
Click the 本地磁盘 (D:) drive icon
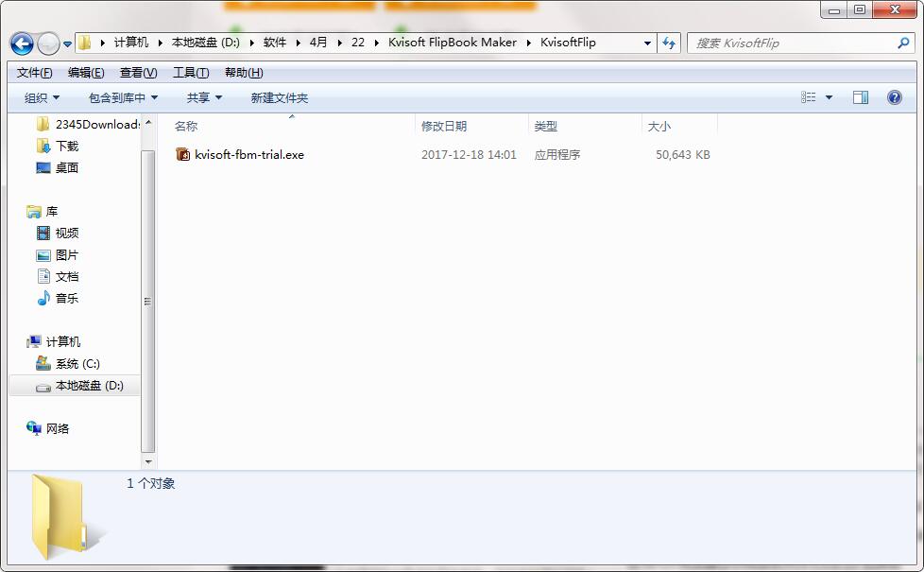(43, 387)
